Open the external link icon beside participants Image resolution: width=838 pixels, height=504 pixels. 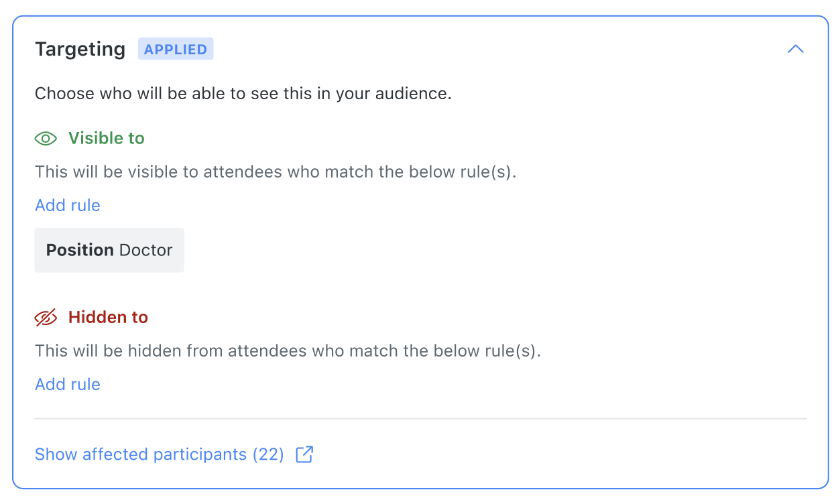coord(304,454)
